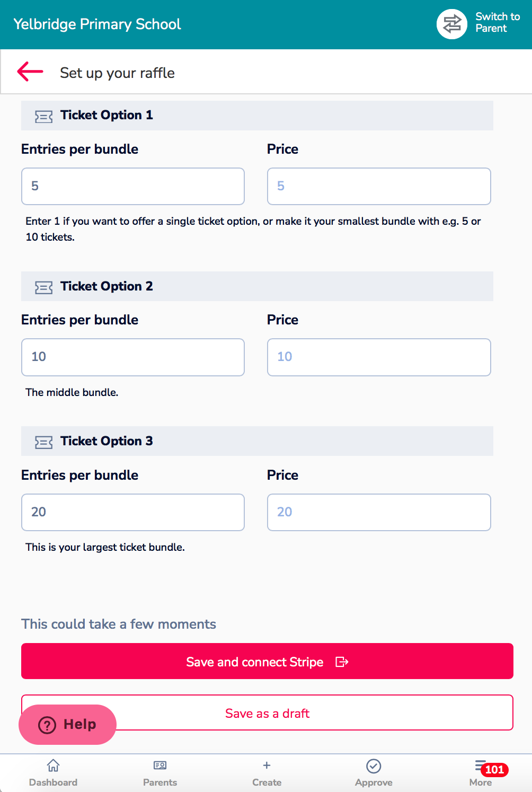This screenshot has height=792, width=532.
Task: Click the Ticket Option 1 ticket icon
Action: click(43, 116)
